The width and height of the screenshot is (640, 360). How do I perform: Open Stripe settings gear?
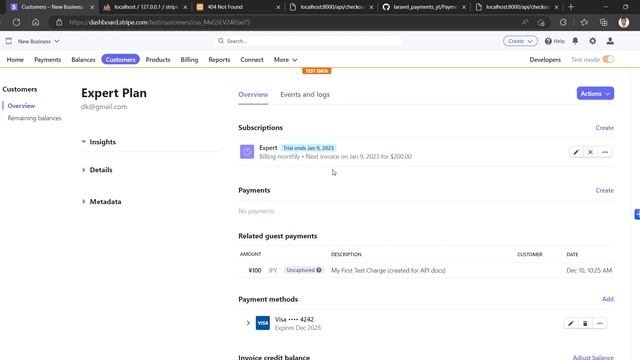coord(593,41)
